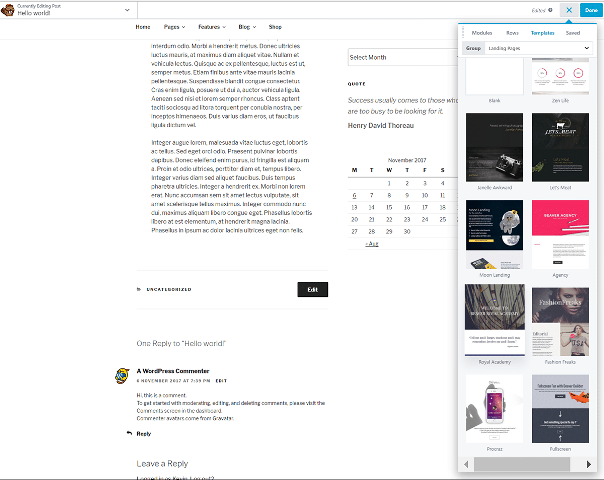
Task: Choose the Fullscreen template thumbnail
Action: coord(560,409)
